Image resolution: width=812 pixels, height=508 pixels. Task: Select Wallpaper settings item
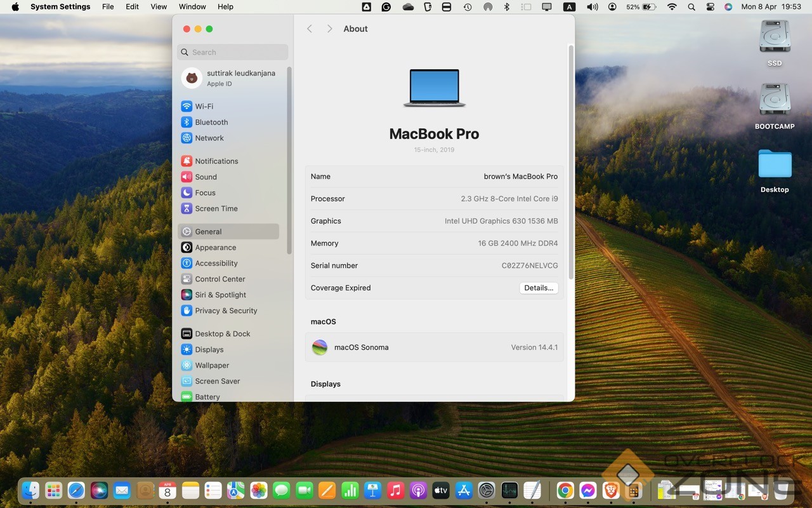pyautogui.click(x=211, y=366)
